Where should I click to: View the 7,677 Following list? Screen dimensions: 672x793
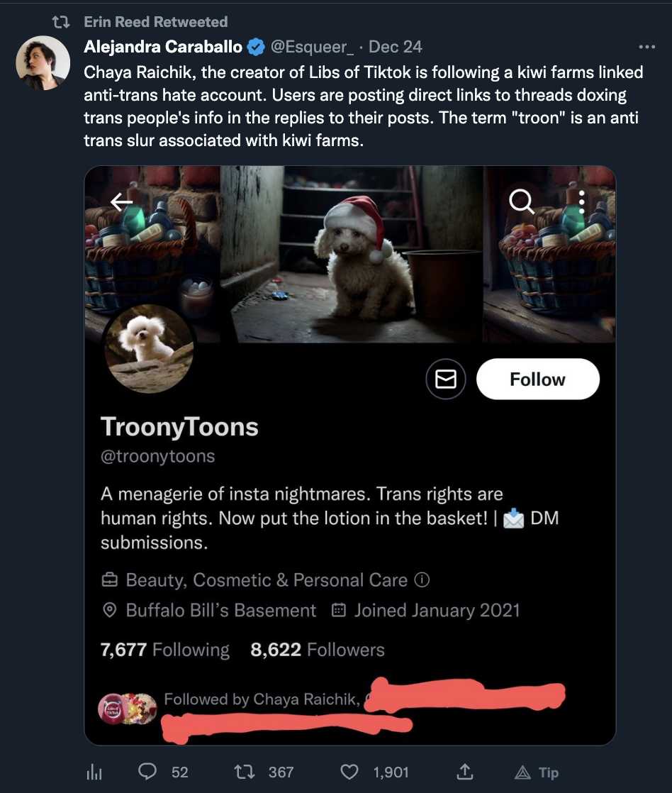[165, 650]
